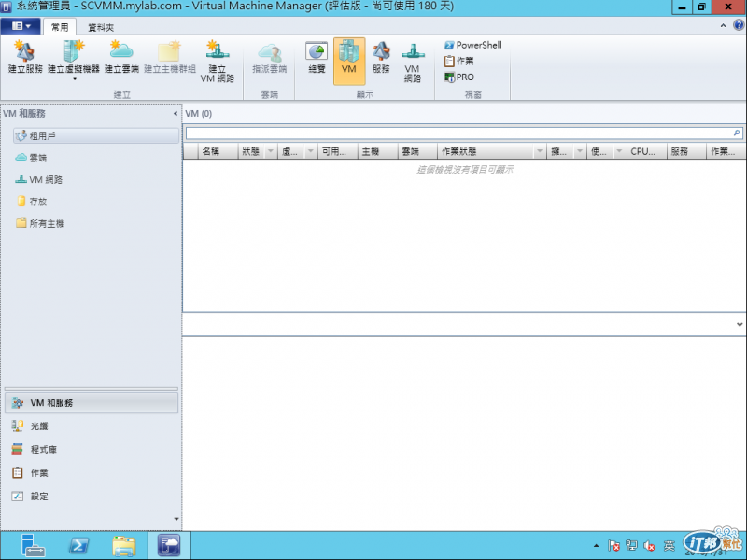Click the network tray icon

tap(632, 546)
